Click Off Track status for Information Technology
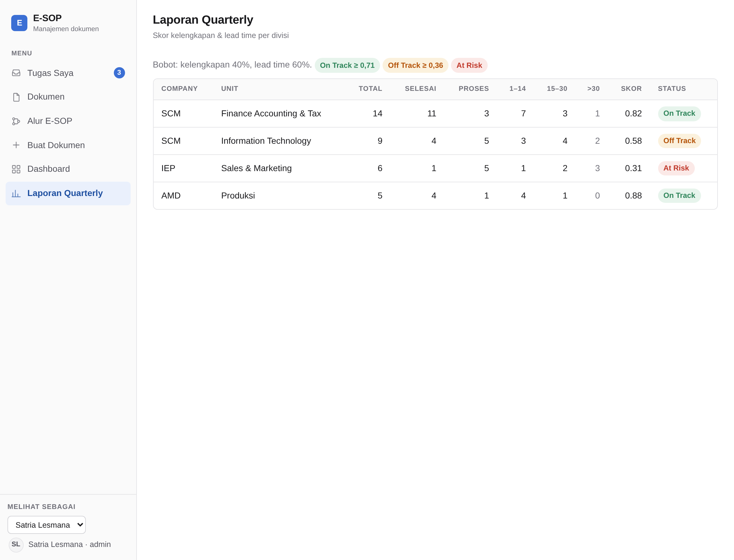Screen dimensions: 734x560 click(x=679, y=141)
